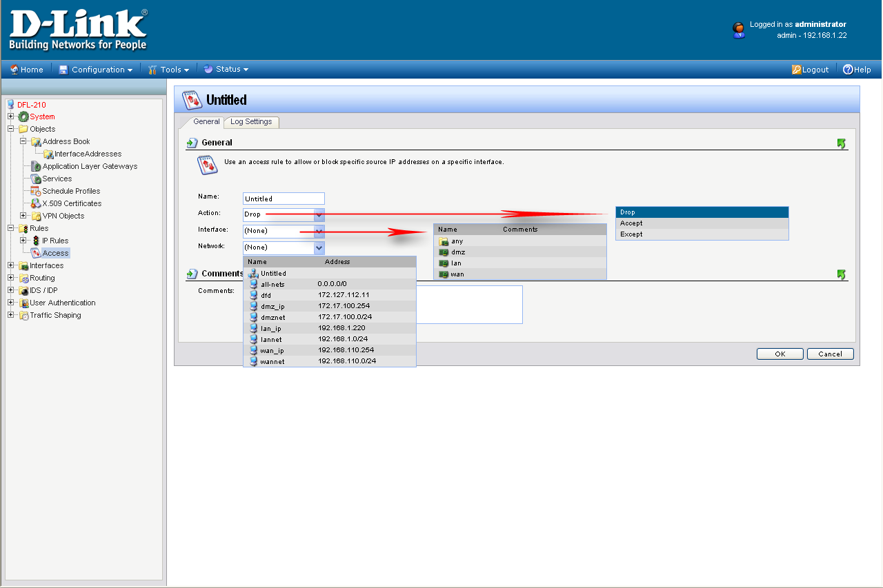Click the VPN Objects folder icon
Image resolution: width=883 pixels, height=588 pixels.
point(36,216)
